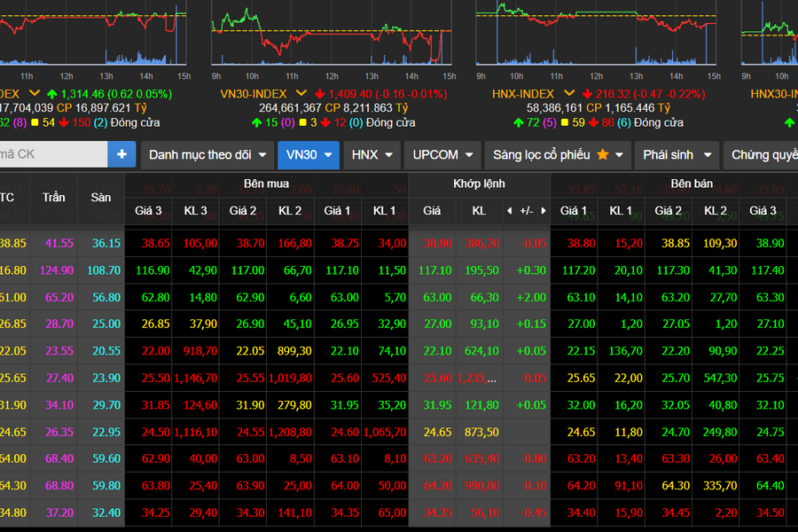The image size is (798, 532).
Task: Click the Sàn column header
Action: (x=101, y=197)
